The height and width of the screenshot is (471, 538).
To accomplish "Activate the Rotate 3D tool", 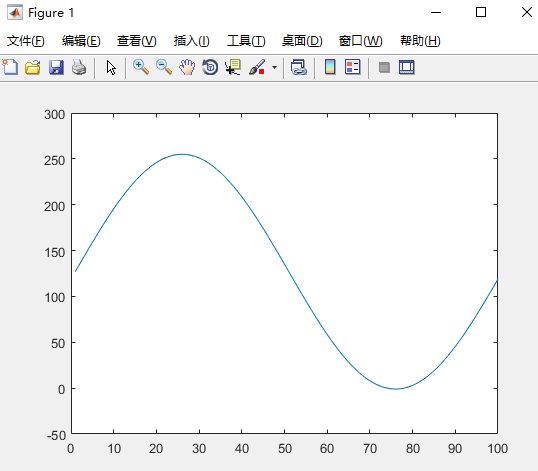I will coord(210,67).
